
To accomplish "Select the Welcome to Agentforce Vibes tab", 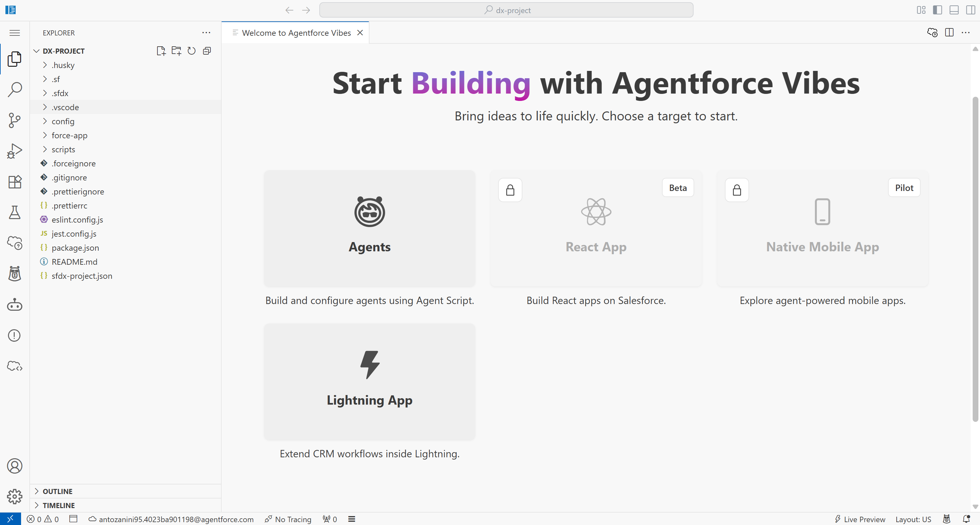I will point(296,33).
